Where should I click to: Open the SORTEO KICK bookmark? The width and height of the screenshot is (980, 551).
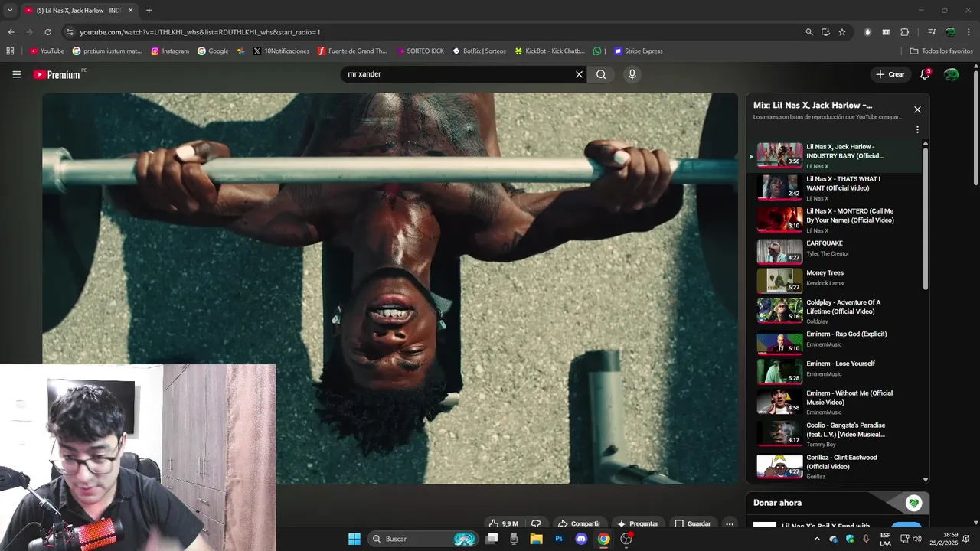420,51
